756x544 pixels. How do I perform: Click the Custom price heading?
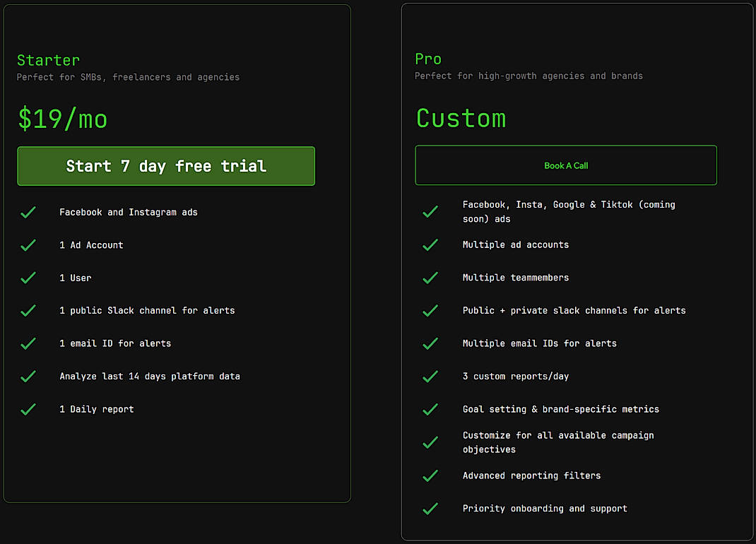tap(461, 118)
